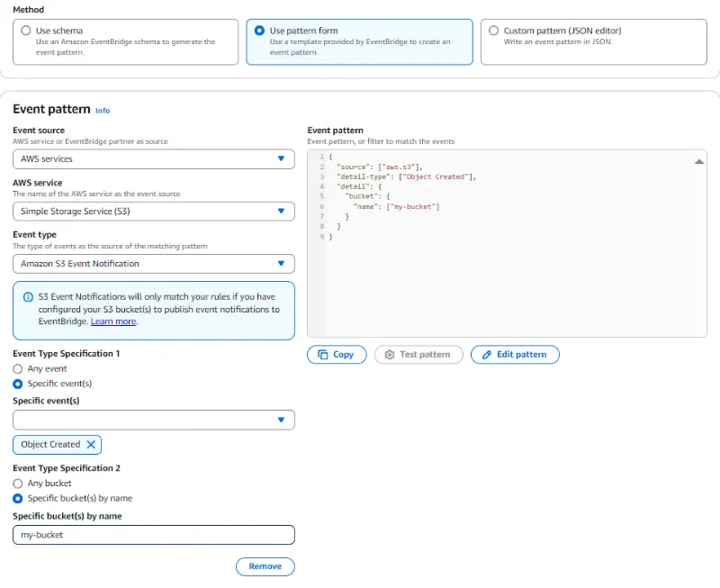Screen dimensions: 720x588
Task: Select the Use pattern form method
Action: click(x=359, y=41)
